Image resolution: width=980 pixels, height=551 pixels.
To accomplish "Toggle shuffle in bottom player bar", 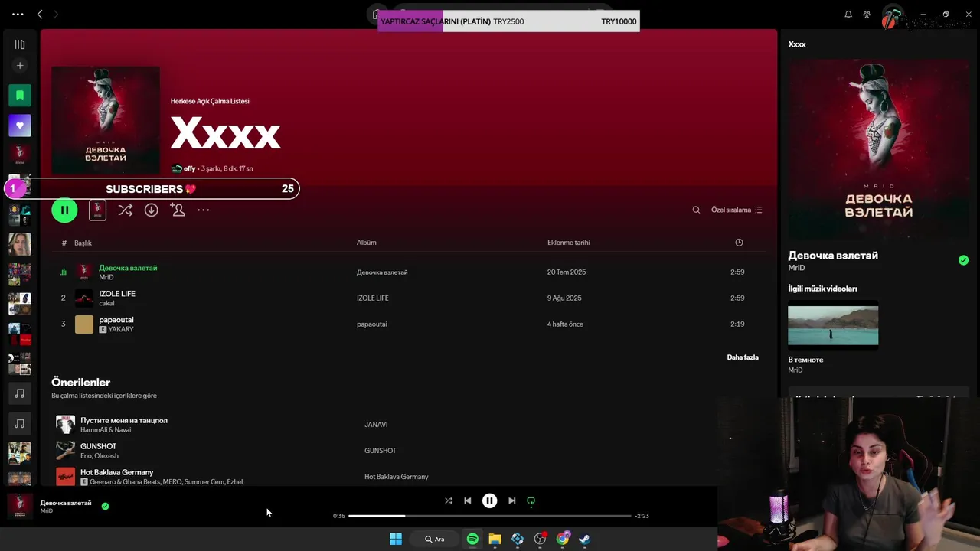I will click(x=449, y=500).
